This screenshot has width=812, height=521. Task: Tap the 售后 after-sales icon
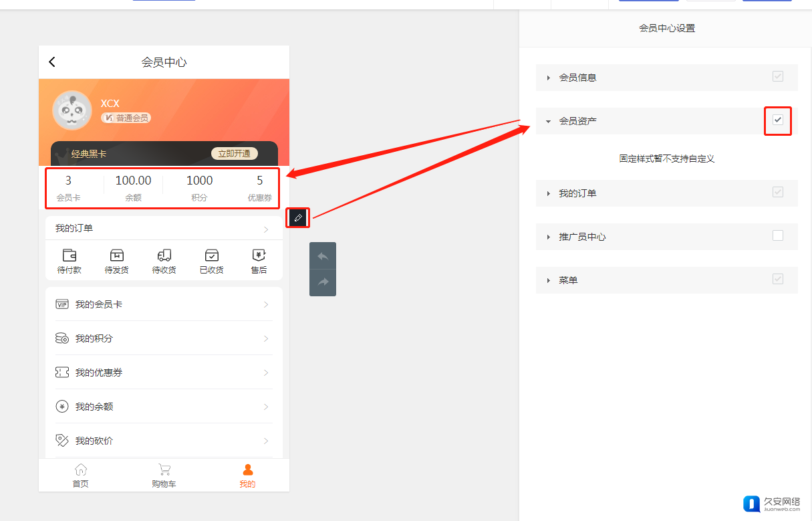pyautogui.click(x=259, y=255)
